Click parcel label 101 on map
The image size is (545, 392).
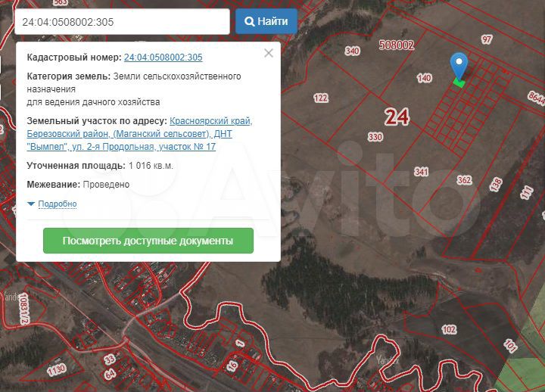(511, 345)
